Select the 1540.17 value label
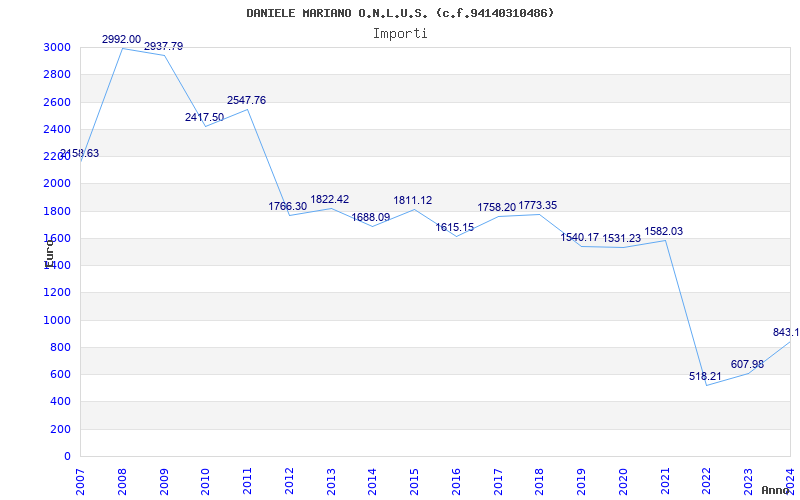 pos(580,237)
